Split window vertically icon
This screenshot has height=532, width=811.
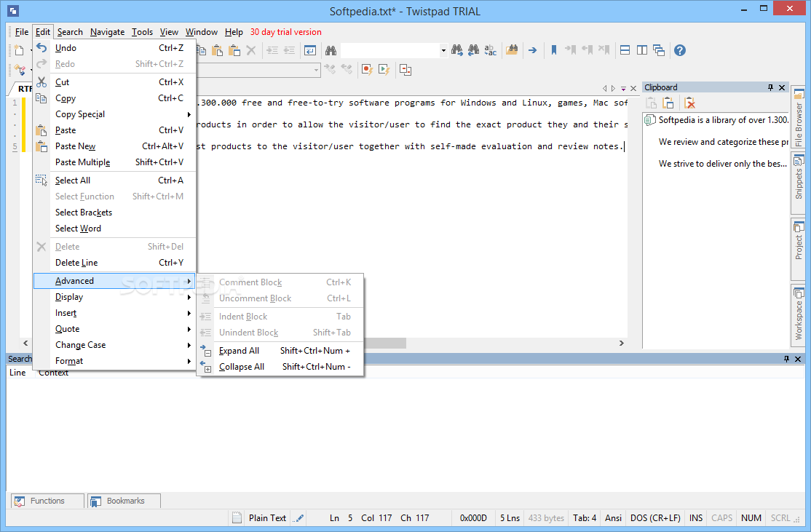pos(642,50)
